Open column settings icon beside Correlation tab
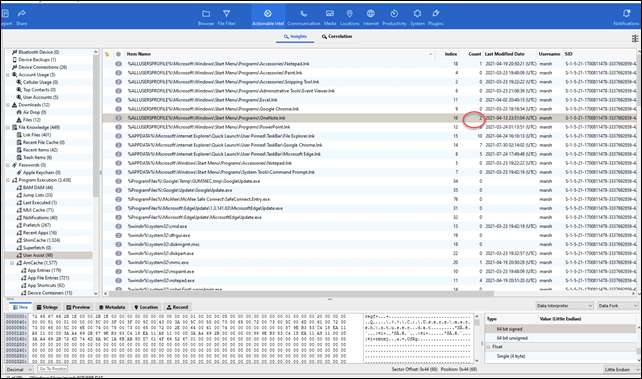Viewport: 642px width, 379px height. pos(635,38)
